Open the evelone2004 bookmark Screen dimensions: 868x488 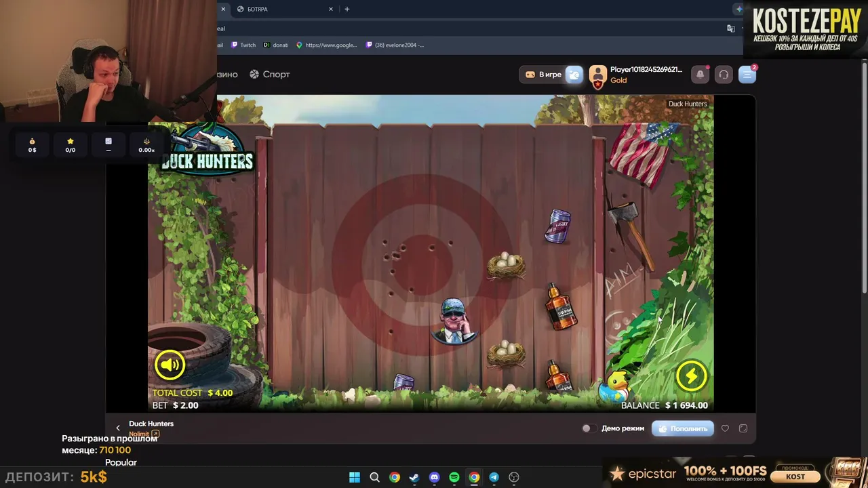point(395,45)
